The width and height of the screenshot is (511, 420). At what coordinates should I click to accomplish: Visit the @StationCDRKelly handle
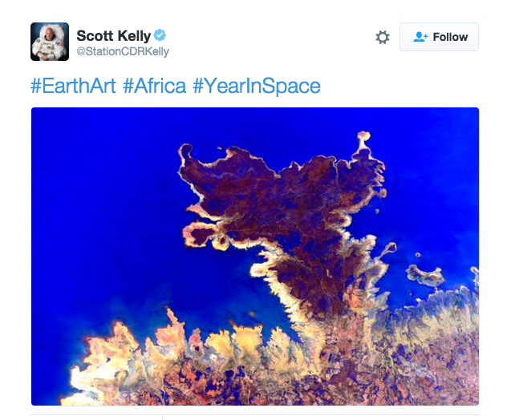[123, 51]
